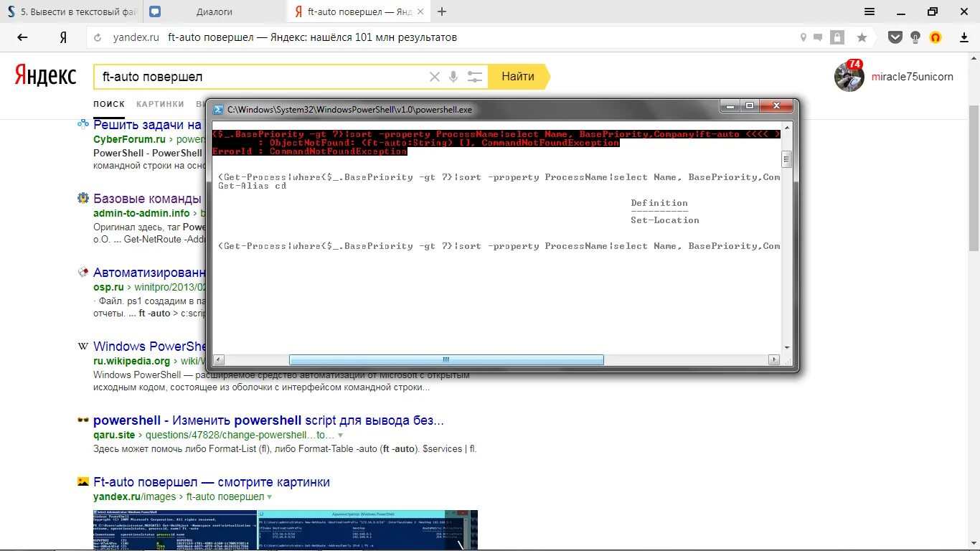Click the browser page vertical scrollbar thumb
The height and width of the screenshot is (551, 980).
click(974, 176)
